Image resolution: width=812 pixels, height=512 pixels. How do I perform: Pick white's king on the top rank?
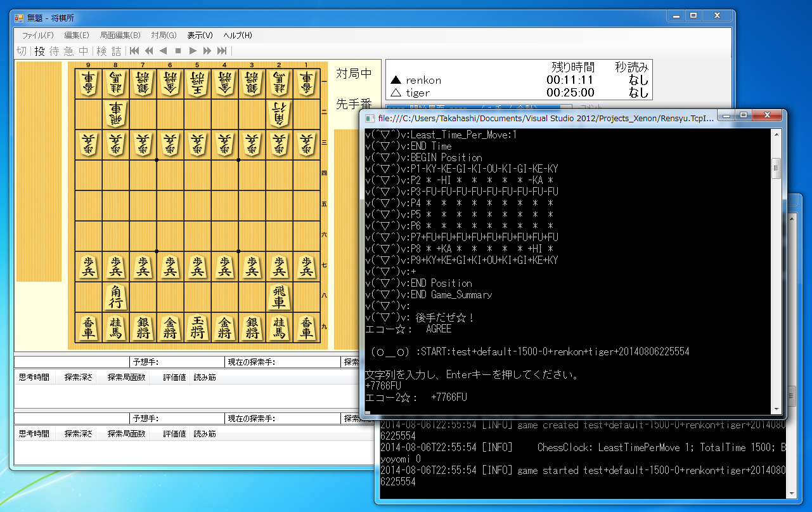coord(198,84)
